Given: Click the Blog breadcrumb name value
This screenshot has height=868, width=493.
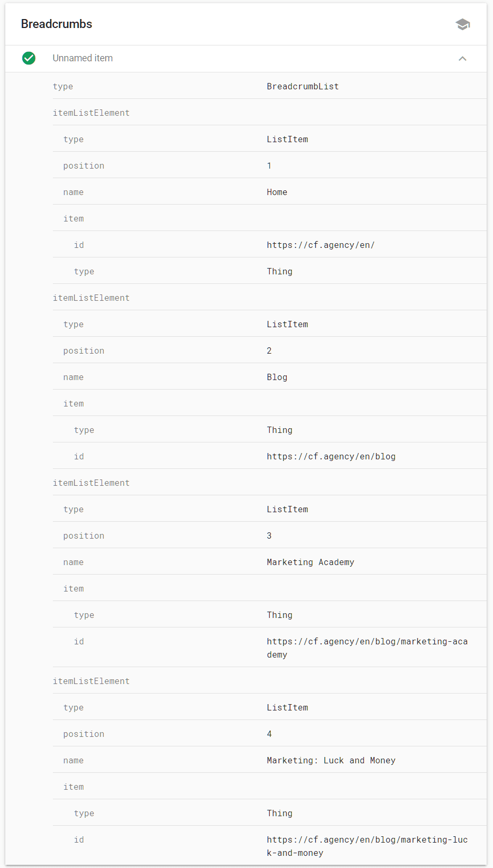Looking at the screenshot, I should click(x=277, y=377).
